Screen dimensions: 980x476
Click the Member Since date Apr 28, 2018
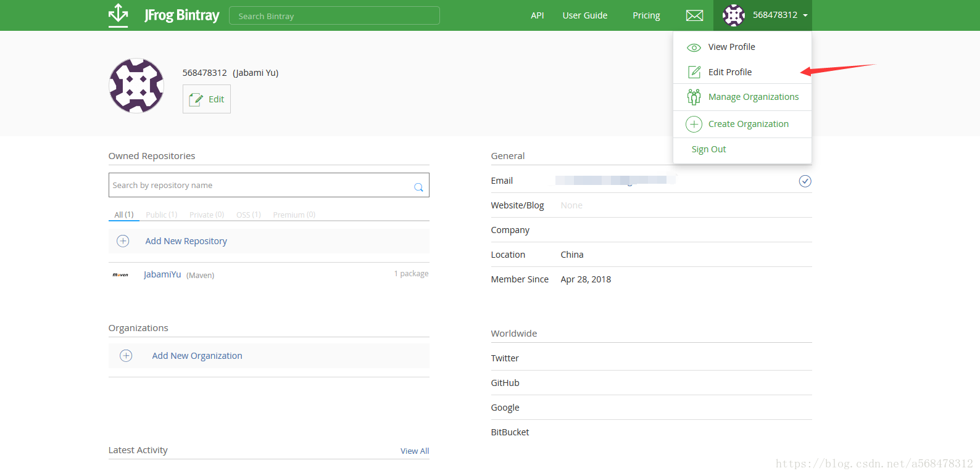tap(586, 279)
